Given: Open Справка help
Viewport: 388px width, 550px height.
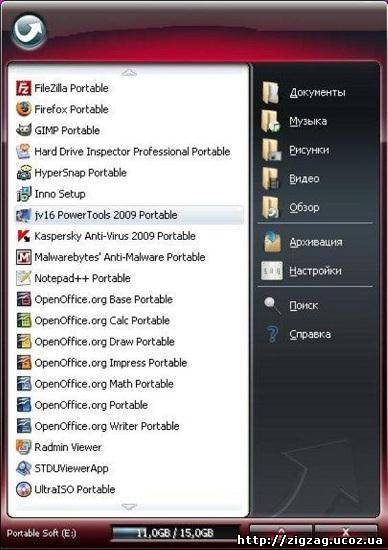Looking at the screenshot, I should point(310,334).
